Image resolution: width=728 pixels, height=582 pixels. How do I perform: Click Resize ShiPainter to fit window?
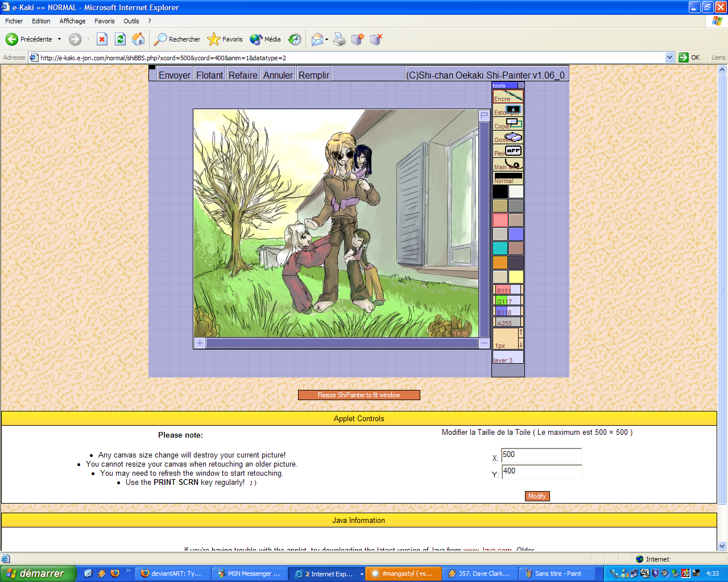pos(359,395)
